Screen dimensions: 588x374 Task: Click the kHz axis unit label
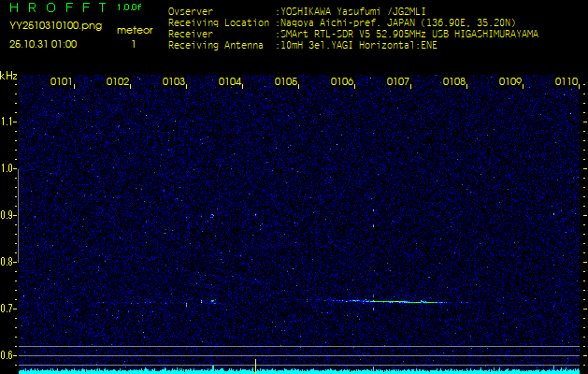[8, 75]
